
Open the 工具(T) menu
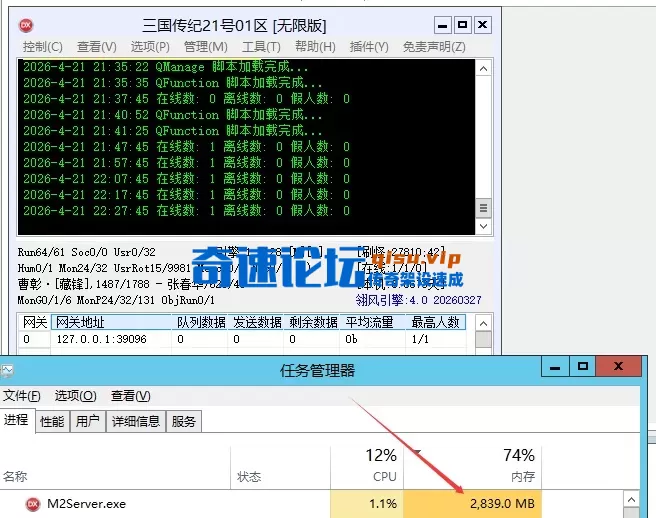click(261, 46)
